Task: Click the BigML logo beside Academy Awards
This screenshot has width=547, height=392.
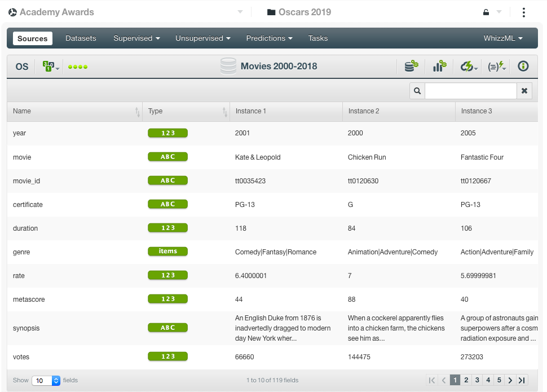Action: pos(12,11)
